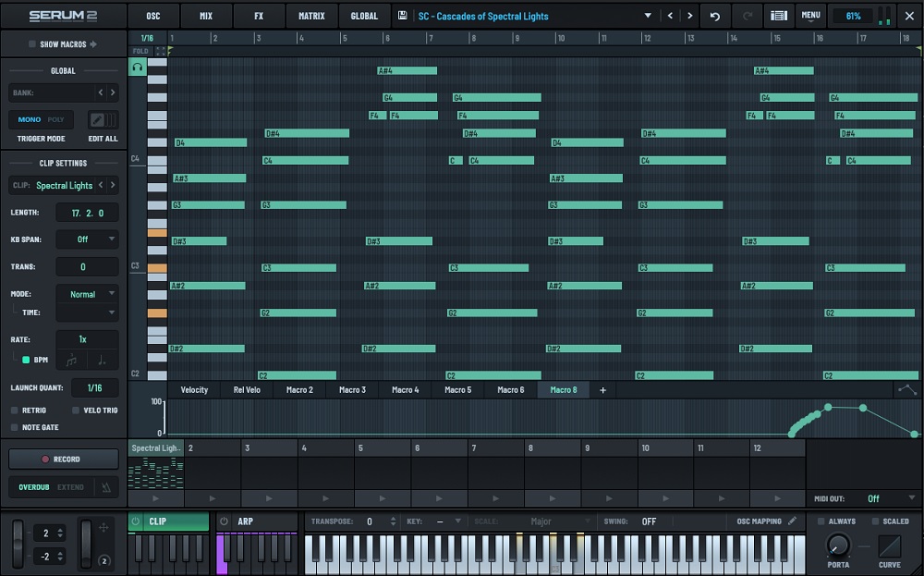924x576 pixels.
Task: Click the undo arrow icon
Action: click(714, 16)
